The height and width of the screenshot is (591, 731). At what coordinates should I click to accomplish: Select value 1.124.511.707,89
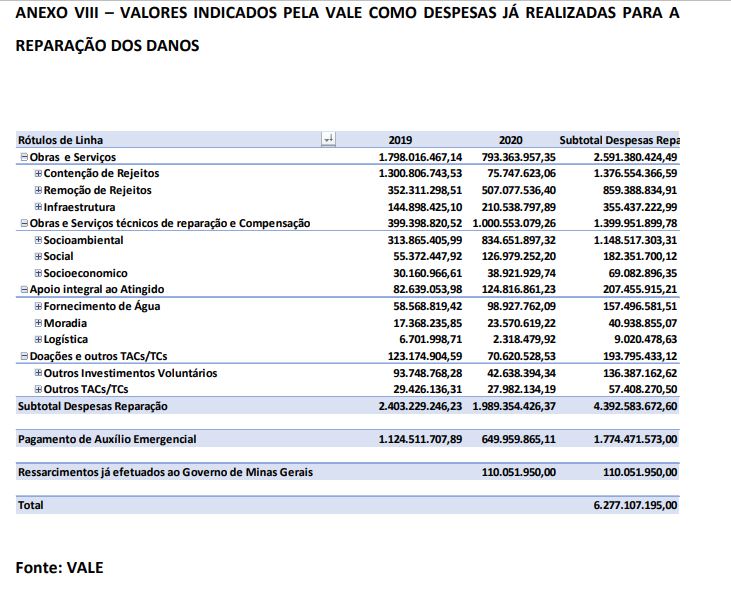coord(420,439)
